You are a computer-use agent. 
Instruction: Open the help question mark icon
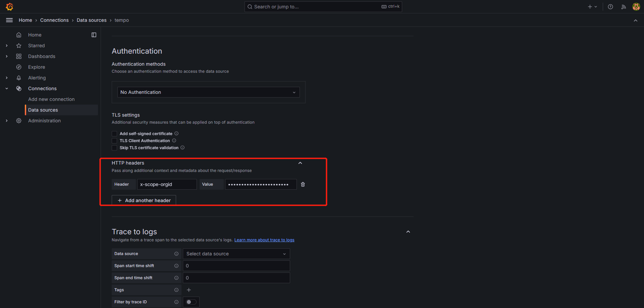610,7
